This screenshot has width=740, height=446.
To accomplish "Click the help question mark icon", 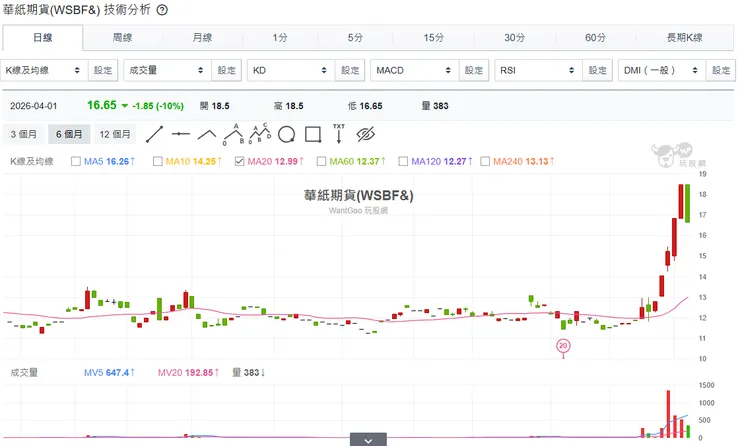I will point(162,10).
